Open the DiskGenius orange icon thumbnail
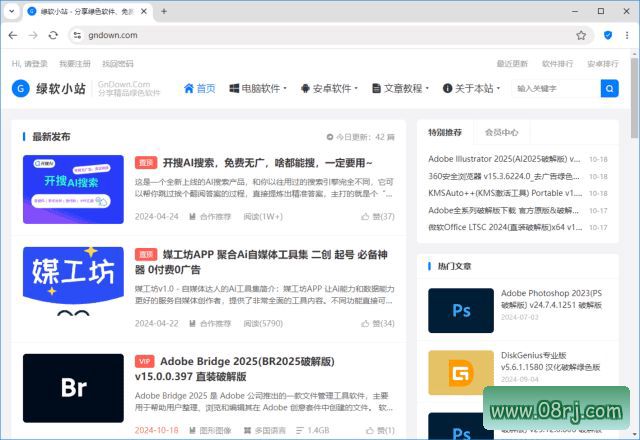Viewport: 640px width, 440px height. [x=461, y=373]
